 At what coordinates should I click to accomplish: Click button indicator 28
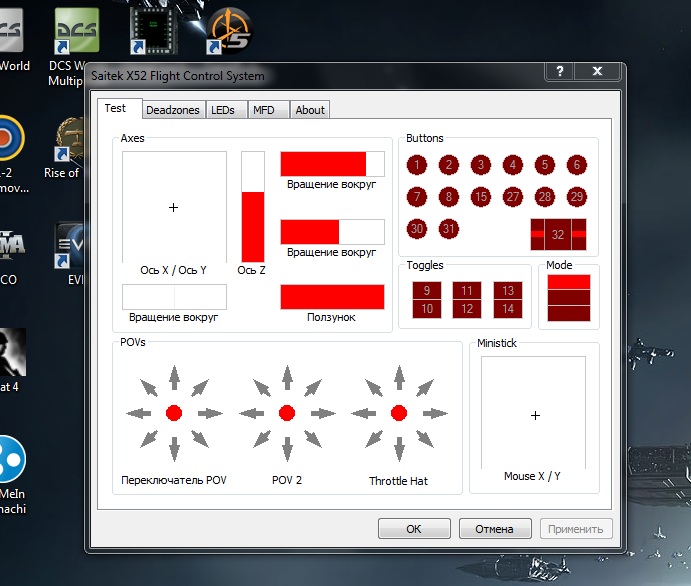(x=545, y=197)
